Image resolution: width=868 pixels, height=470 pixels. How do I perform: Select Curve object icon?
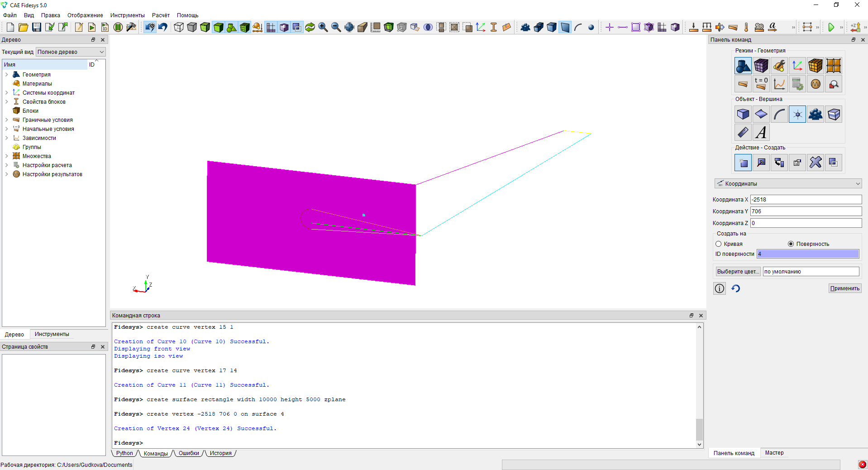pos(779,114)
